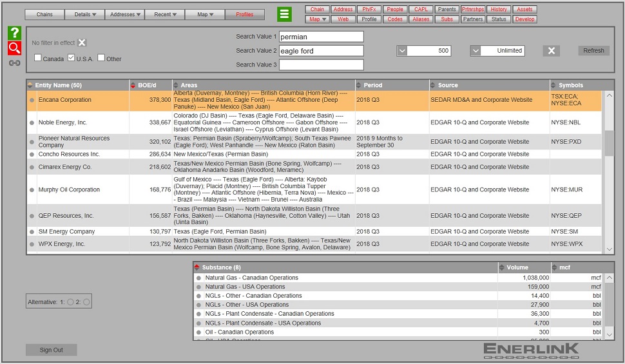Click the gray X clear search button

pos(552,51)
